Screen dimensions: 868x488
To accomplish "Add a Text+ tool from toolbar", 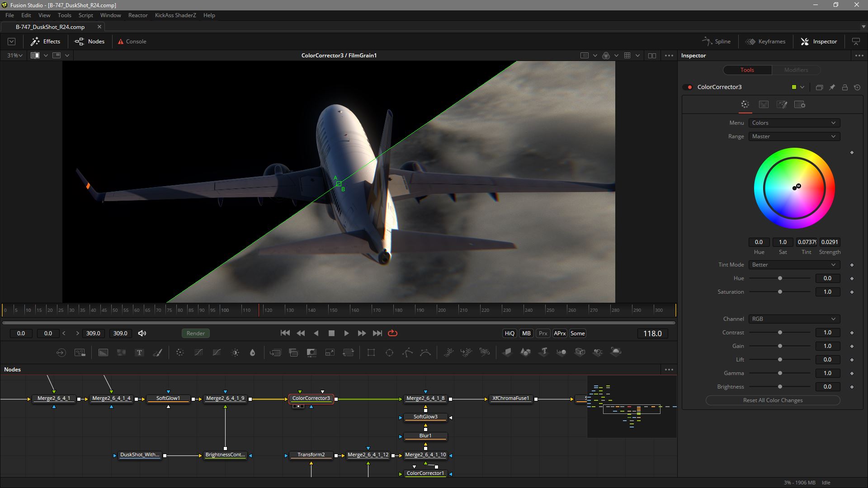I will pos(139,352).
